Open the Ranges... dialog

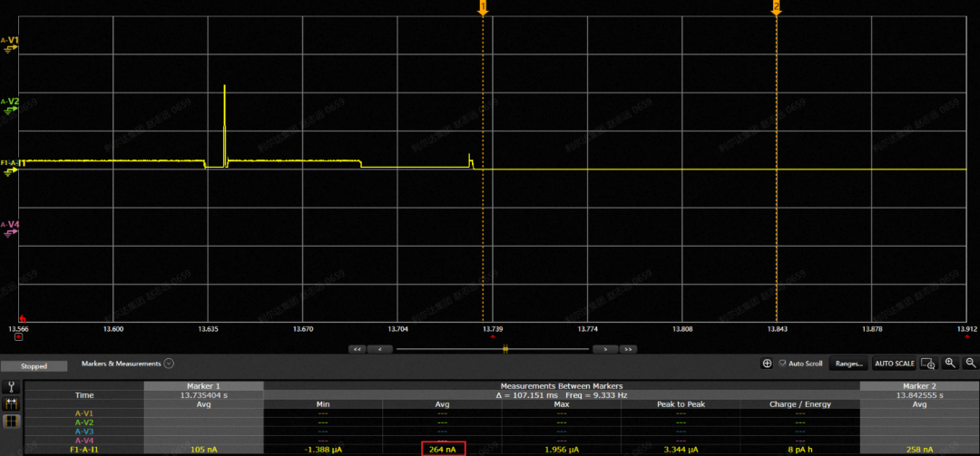tap(848, 364)
